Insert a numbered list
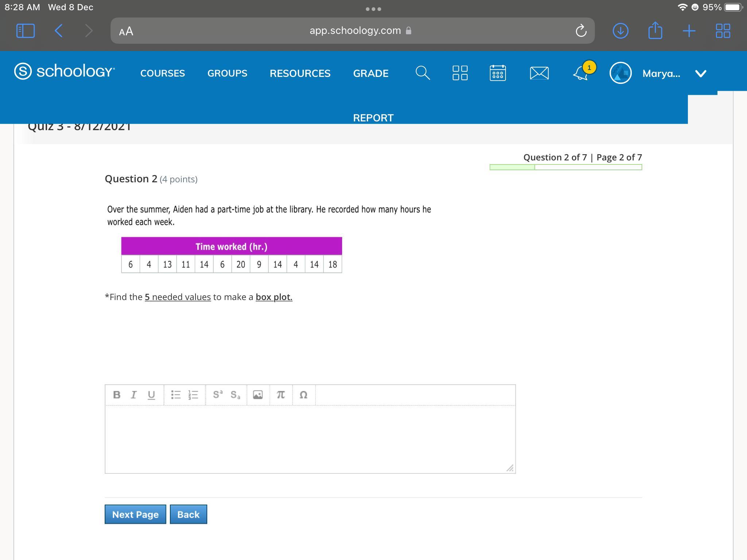747x560 pixels. pos(193,395)
